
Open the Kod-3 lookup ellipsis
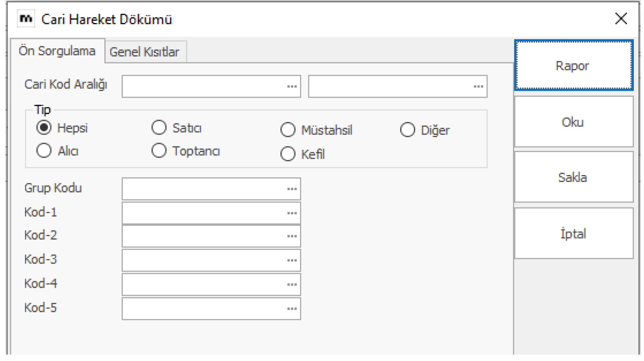pyautogui.click(x=292, y=261)
